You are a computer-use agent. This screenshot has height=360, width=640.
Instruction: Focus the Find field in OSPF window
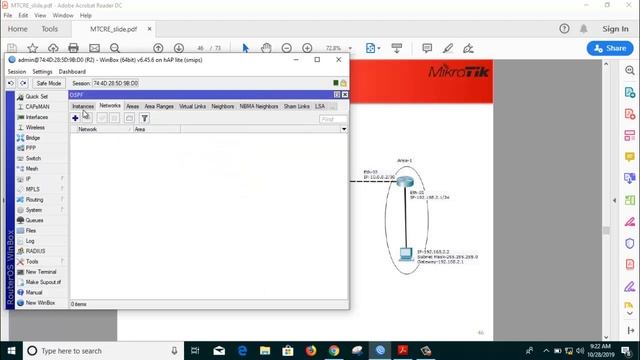tap(333, 119)
